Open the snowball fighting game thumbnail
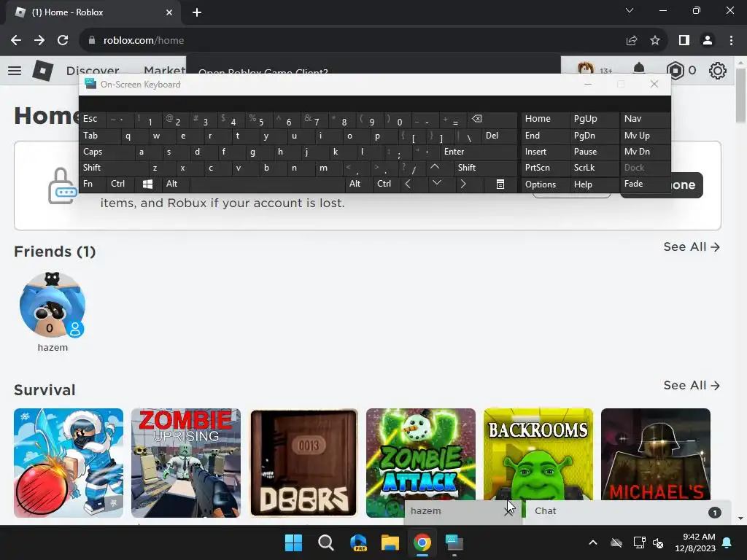 [69, 463]
